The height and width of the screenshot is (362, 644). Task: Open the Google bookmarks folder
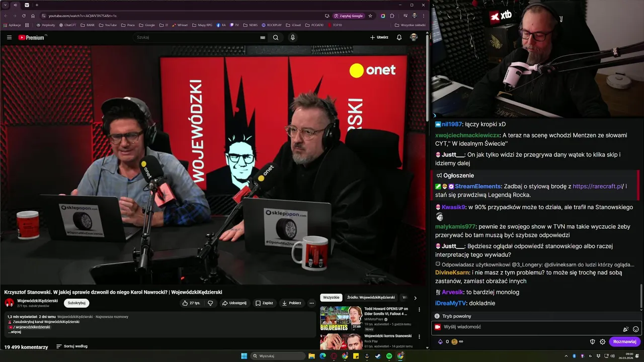pyautogui.click(x=147, y=25)
